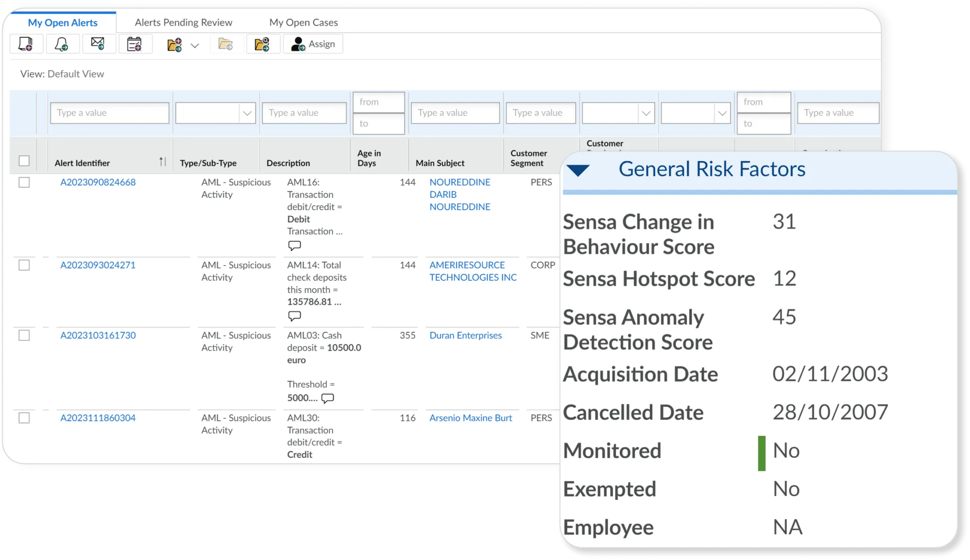Viewport: 970px width, 560px height.
Task: Click the green Monitored status indicator bar
Action: click(762, 453)
